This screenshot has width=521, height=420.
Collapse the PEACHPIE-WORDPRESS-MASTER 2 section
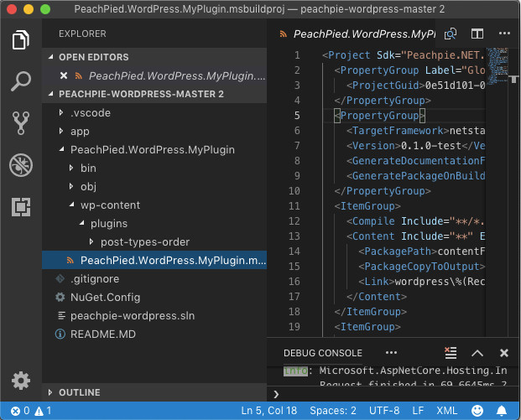pos(51,94)
